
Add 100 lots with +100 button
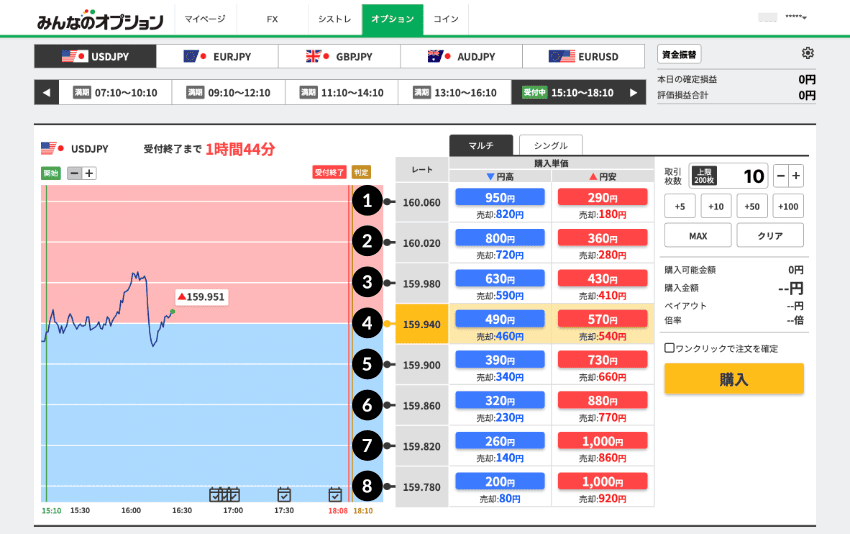[788, 206]
